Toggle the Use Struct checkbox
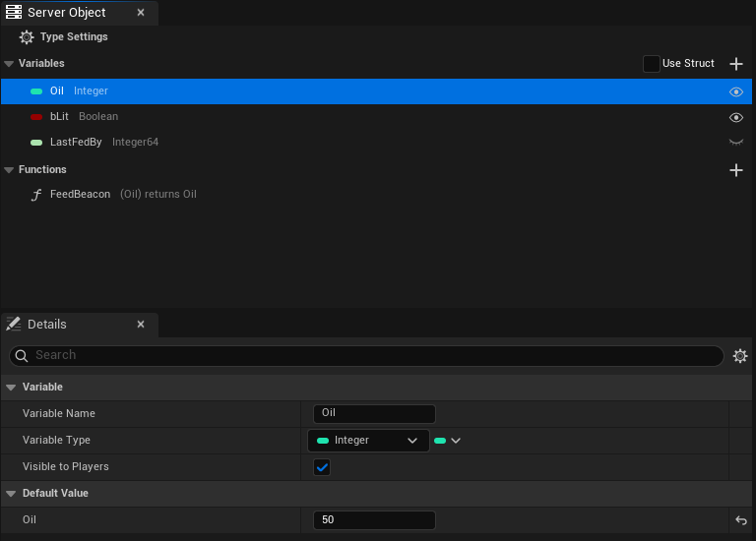The height and width of the screenshot is (541, 756). coord(651,64)
